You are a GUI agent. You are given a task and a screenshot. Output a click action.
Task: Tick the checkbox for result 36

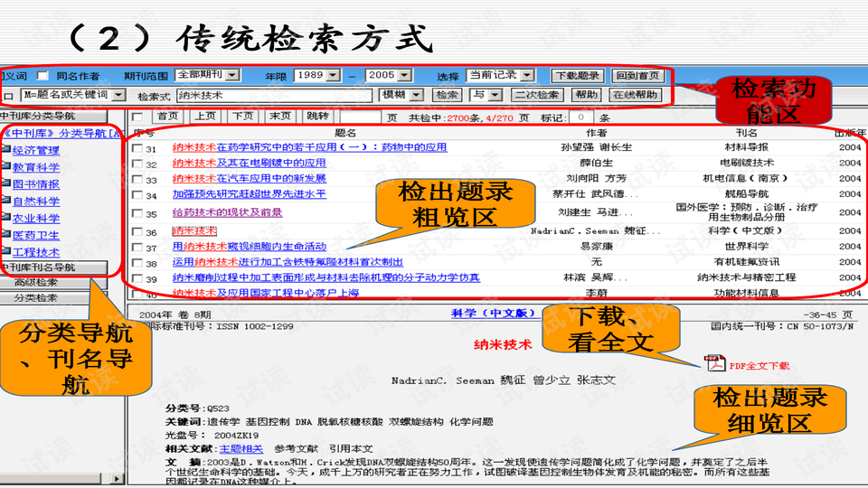[x=137, y=231]
